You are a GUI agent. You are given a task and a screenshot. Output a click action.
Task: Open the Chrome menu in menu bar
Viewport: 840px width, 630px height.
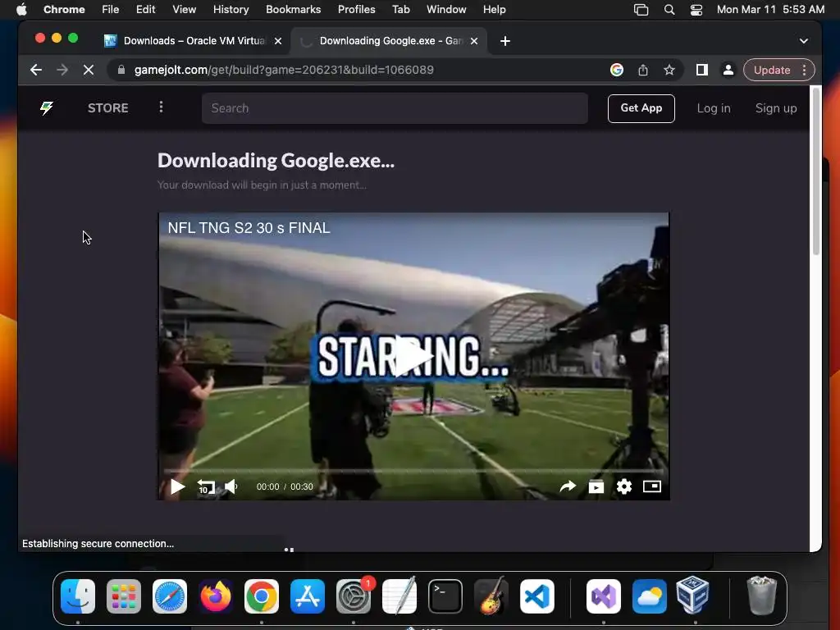[64, 9]
